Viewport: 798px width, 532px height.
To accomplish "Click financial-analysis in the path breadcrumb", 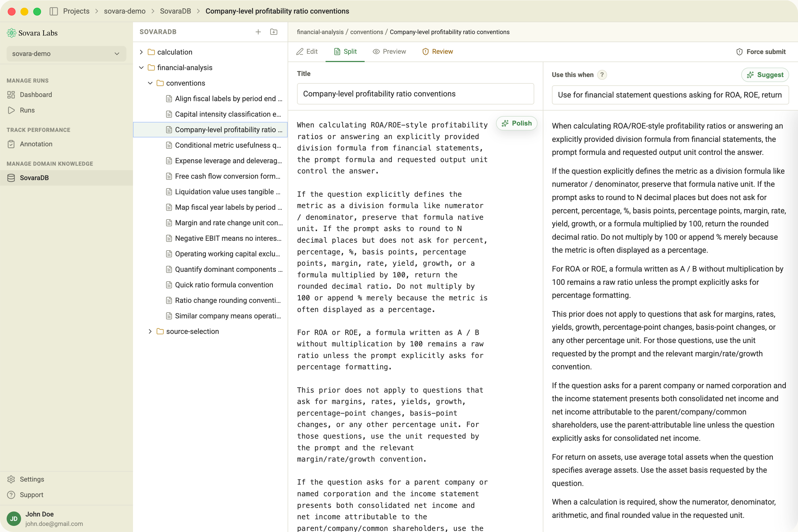I will 320,32.
